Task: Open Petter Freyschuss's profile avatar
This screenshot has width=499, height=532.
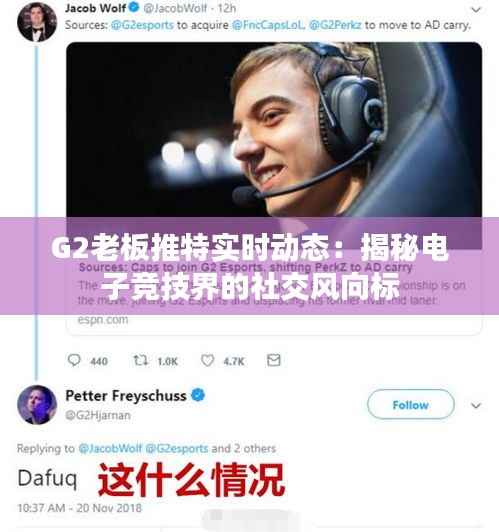Action: [x=37, y=405]
